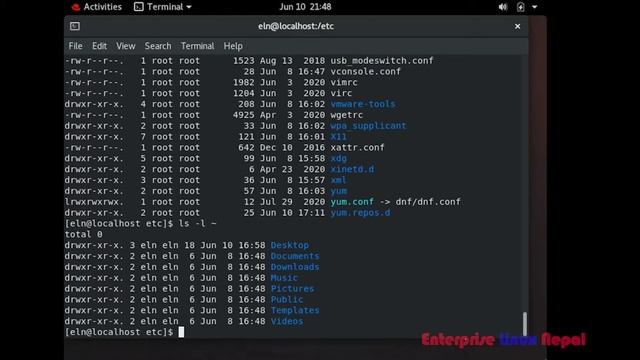This screenshot has width=640, height=360.
Task: Open the Edit menu
Action: click(99, 46)
